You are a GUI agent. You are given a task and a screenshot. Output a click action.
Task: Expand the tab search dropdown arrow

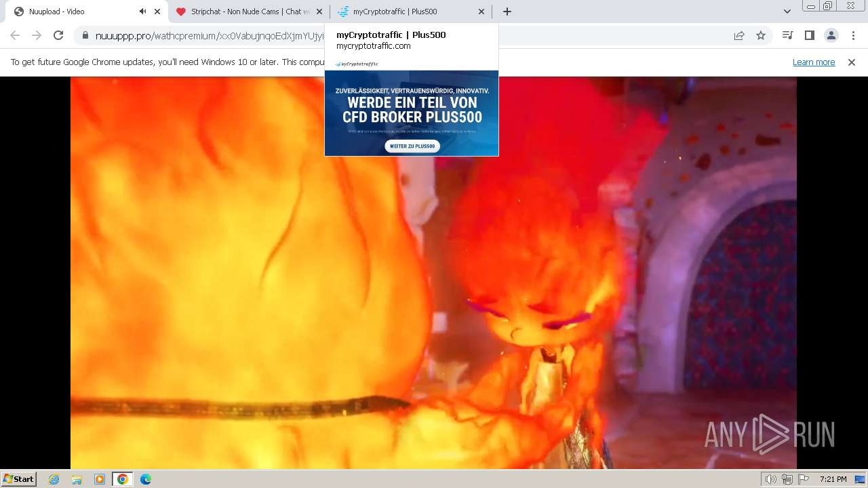coord(787,12)
